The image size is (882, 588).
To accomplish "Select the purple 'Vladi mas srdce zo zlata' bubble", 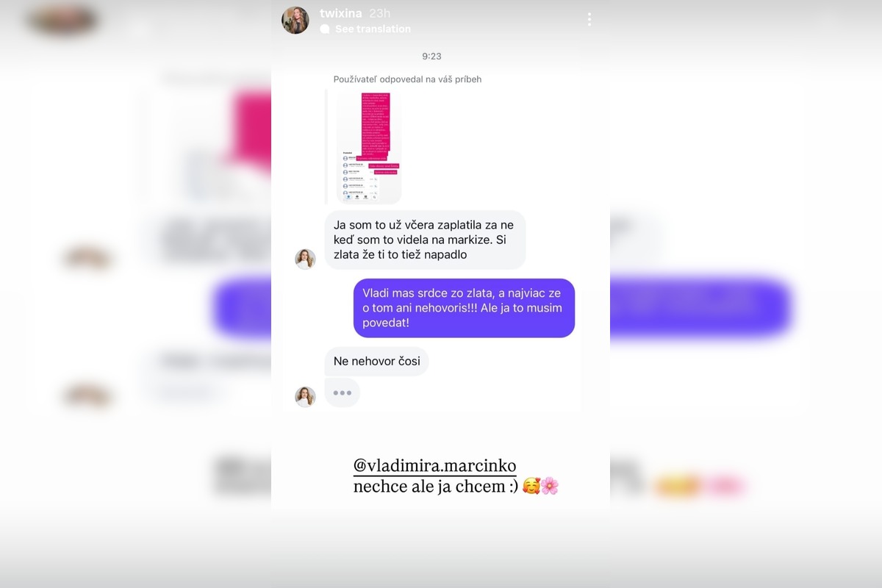I will [464, 308].
